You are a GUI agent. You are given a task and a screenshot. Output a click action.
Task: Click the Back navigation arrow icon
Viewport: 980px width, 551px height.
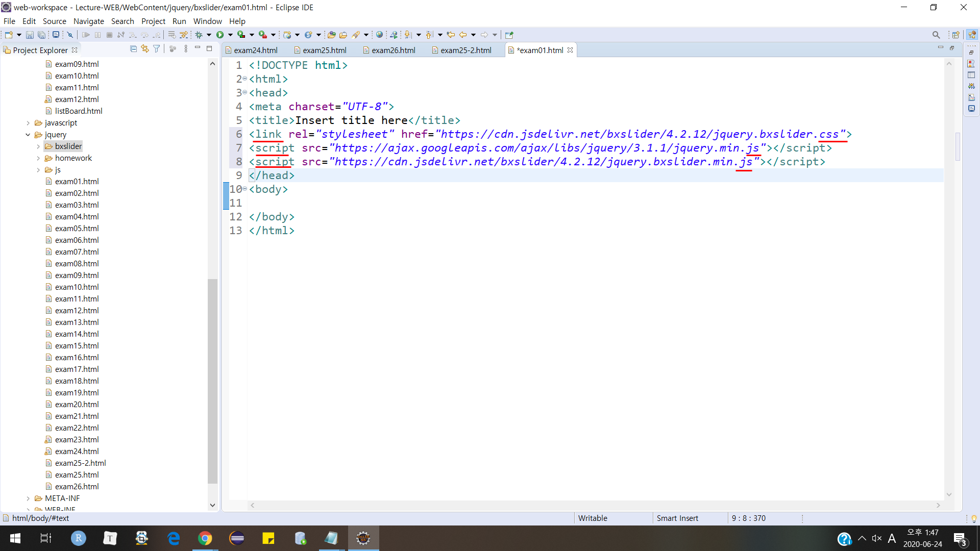click(463, 35)
